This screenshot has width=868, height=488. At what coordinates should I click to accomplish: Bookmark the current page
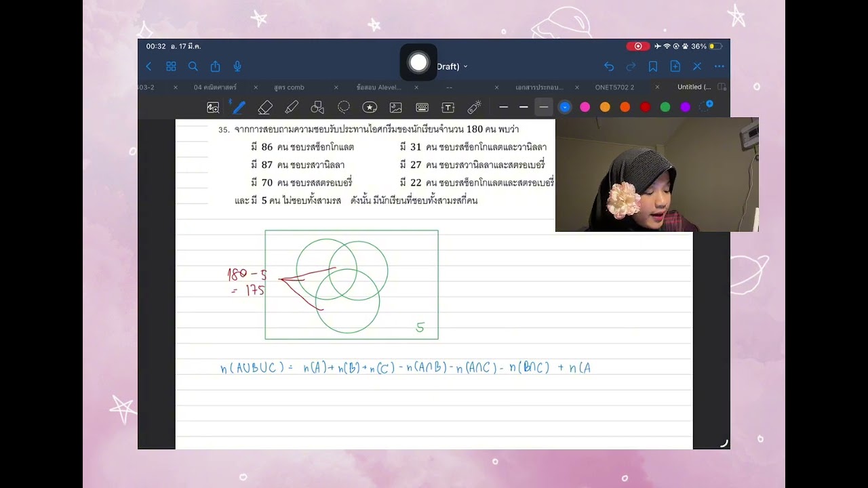coord(653,66)
